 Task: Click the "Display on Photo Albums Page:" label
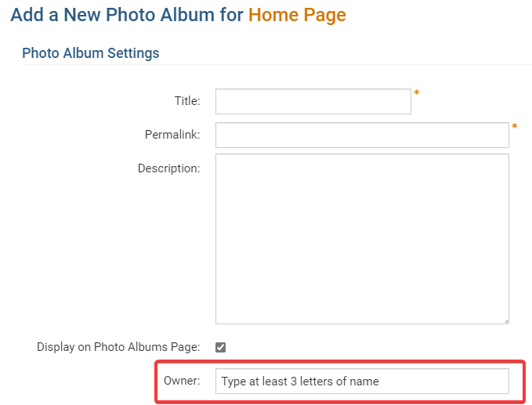coord(118,347)
